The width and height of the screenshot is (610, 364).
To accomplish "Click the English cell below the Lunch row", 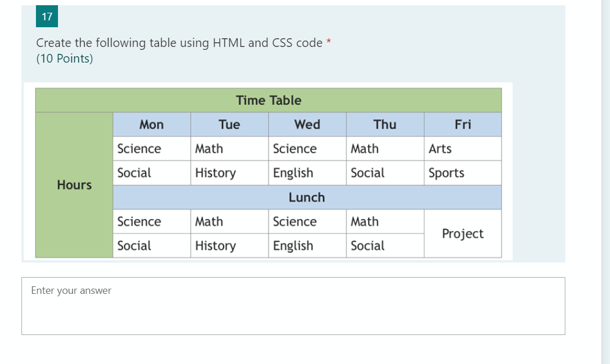I will (x=293, y=246).
